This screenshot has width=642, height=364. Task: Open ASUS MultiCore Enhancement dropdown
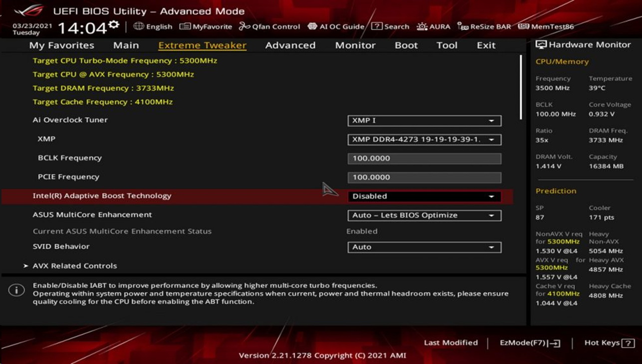coord(424,215)
